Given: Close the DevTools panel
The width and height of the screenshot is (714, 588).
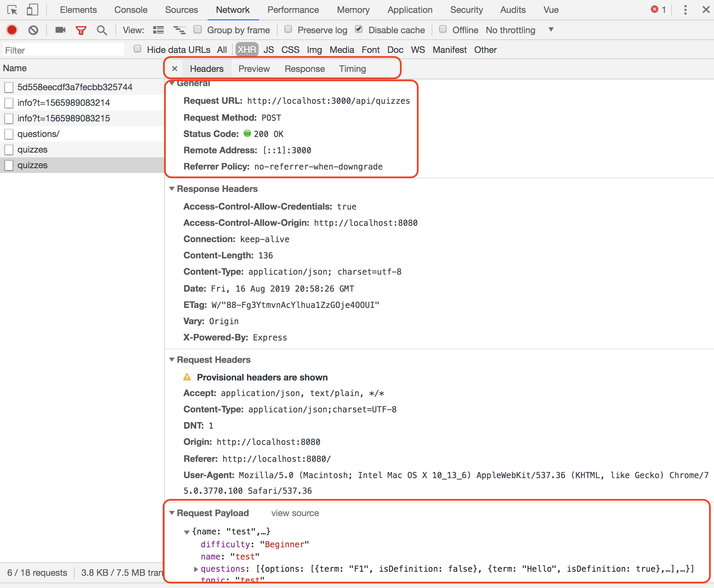Looking at the screenshot, I should click(706, 9).
